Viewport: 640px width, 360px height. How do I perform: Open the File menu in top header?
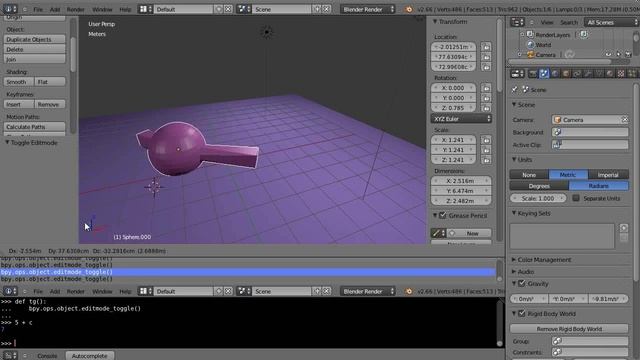click(38, 9)
